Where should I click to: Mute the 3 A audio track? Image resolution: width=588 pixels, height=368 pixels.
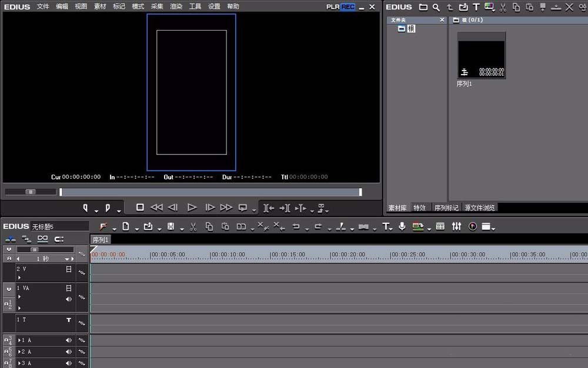69,363
